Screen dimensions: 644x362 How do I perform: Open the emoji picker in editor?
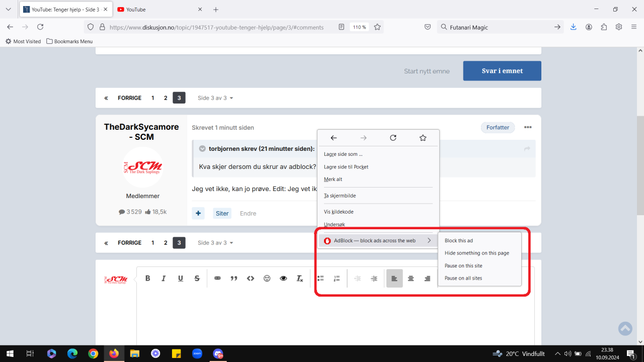point(267,278)
